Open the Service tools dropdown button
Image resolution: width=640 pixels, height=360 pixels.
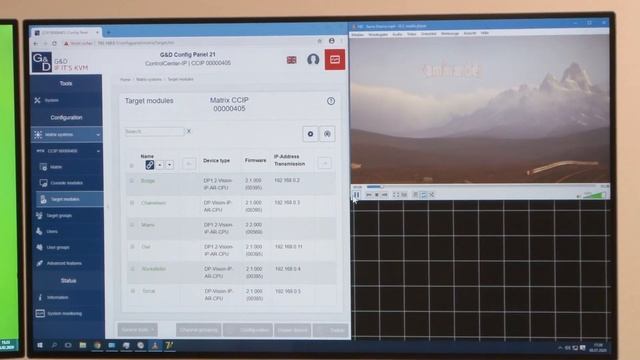138,330
